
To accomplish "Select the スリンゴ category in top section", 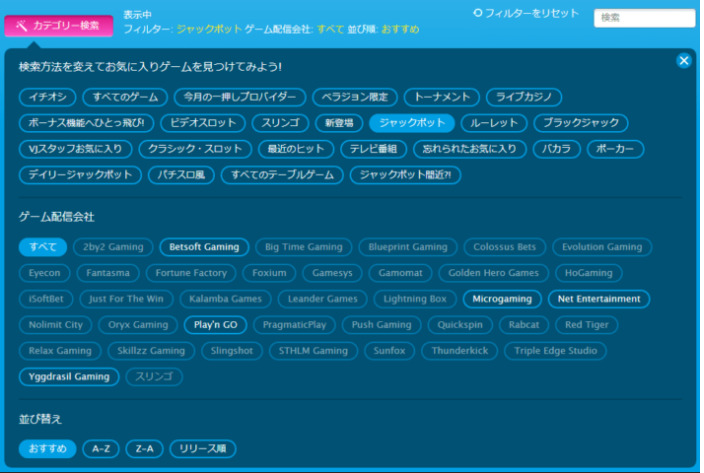I will 280,123.
